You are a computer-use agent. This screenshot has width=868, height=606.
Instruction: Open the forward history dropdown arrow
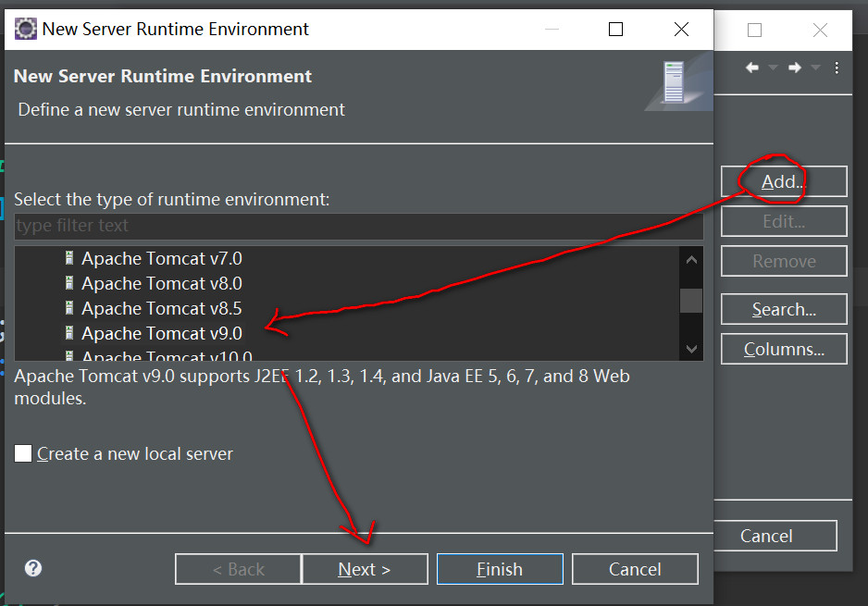(x=815, y=68)
